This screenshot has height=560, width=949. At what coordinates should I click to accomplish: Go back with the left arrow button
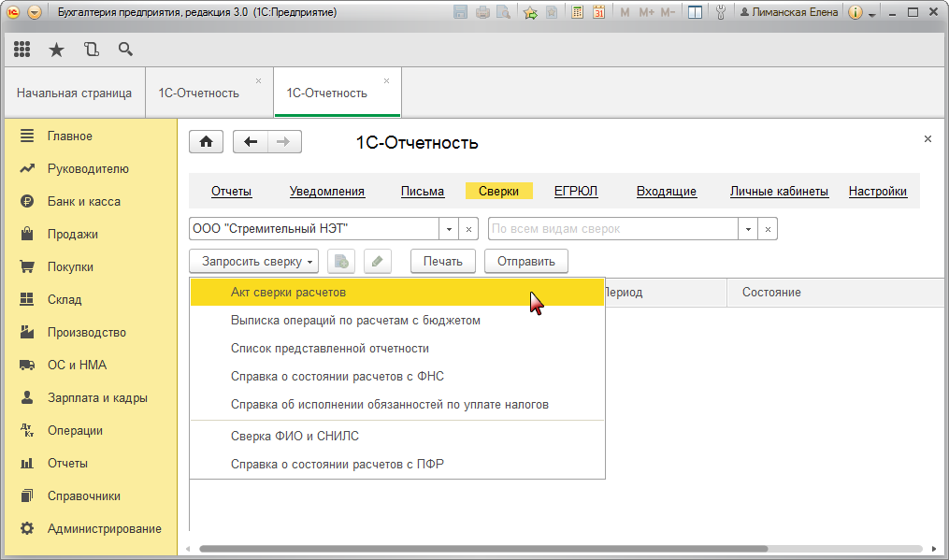click(250, 142)
